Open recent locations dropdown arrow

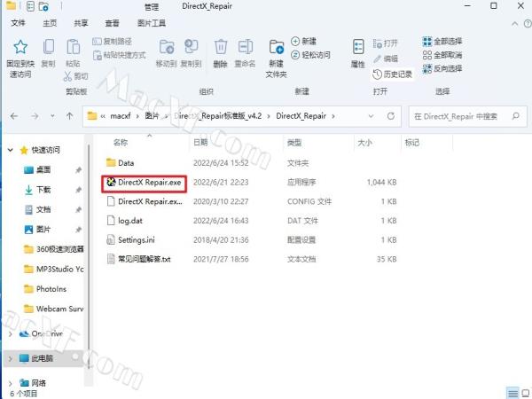52,116
